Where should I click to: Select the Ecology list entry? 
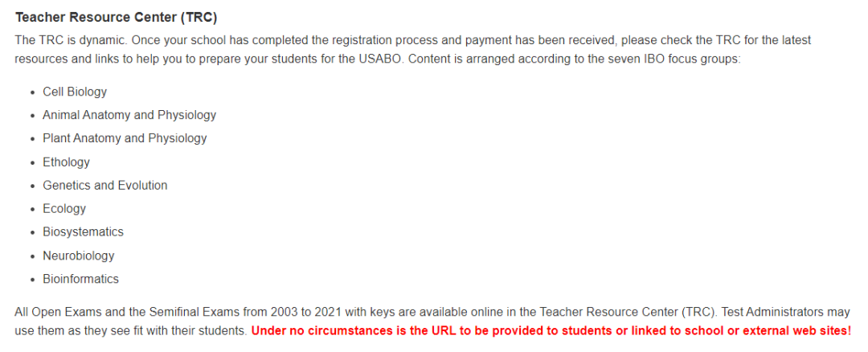coord(64,209)
